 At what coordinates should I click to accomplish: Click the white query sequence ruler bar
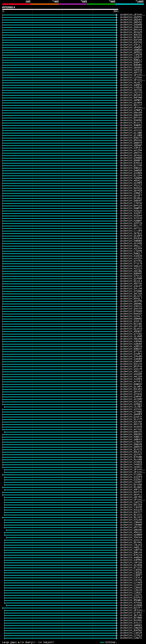60,10
